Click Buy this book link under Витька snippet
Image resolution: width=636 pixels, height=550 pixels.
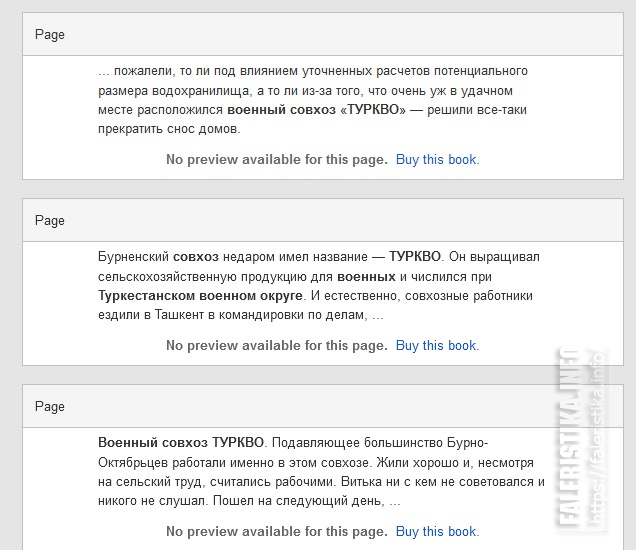click(x=437, y=531)
